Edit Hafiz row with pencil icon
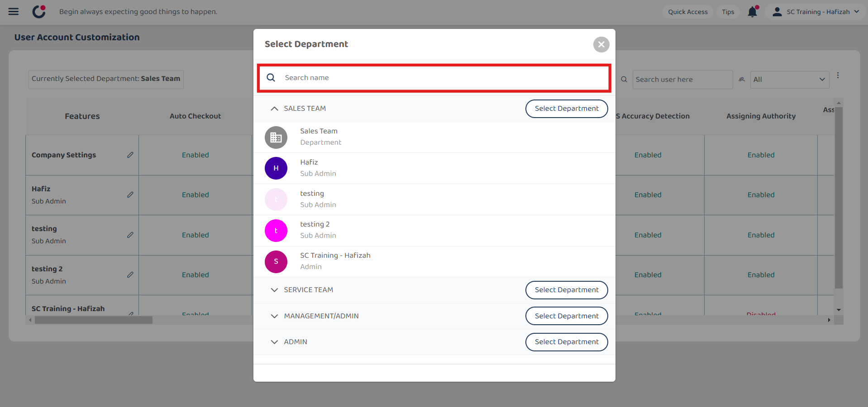The width and height of the screenshot is (868, 407). click(130, 195)
